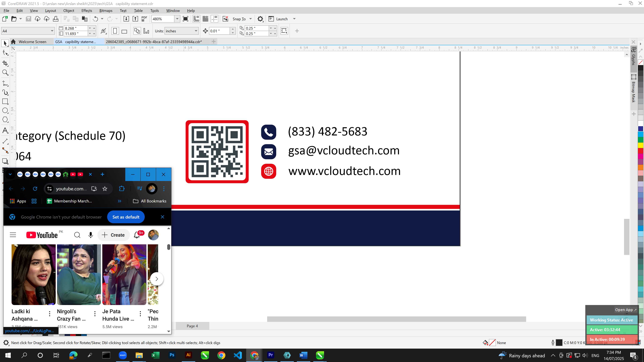Open the Options gear in toolbar
Viewport: 644px width, 362px height.
pos(260,19)
